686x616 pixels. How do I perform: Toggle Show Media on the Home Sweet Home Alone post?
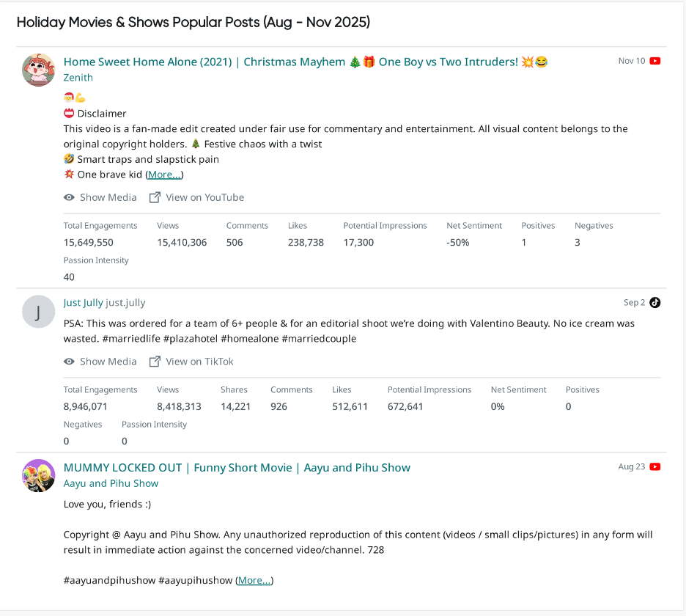click(107, 197)
